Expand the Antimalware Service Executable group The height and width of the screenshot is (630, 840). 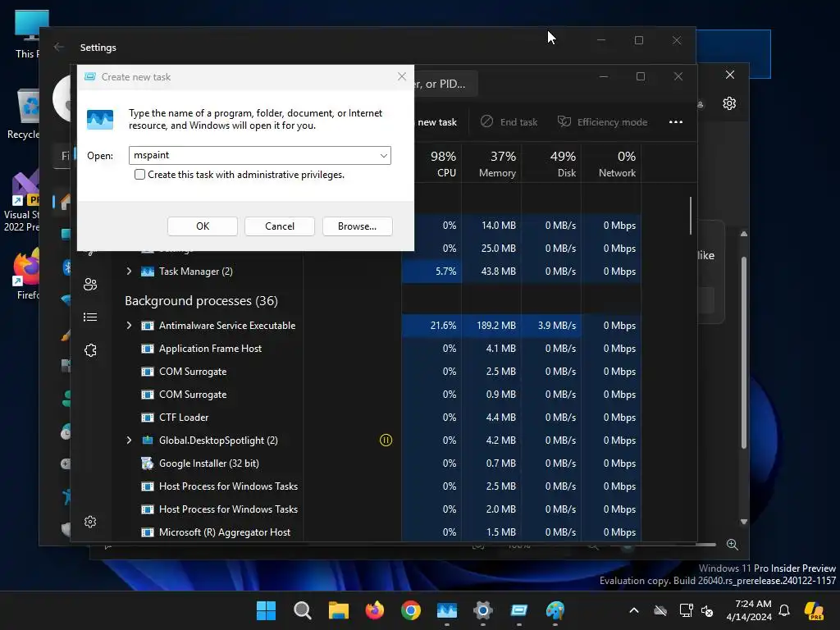pos(129,325)
